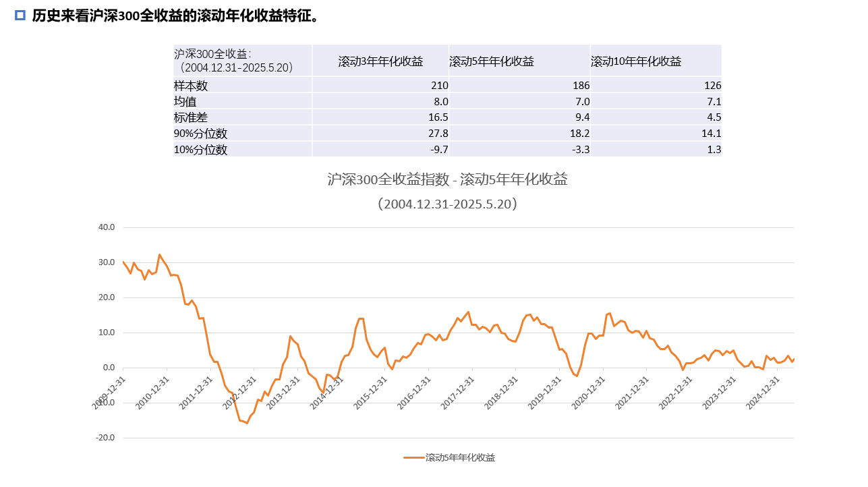Select the legend label 滚动5年年化收益
Viewport: 868px width, 487px height.
tap(460, 457)
